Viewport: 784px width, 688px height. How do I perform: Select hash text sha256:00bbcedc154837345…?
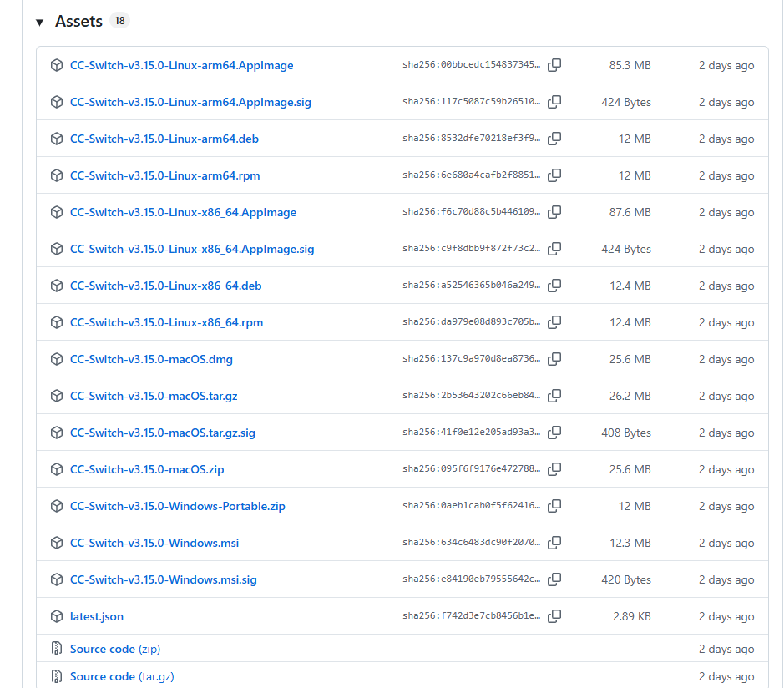471,64
